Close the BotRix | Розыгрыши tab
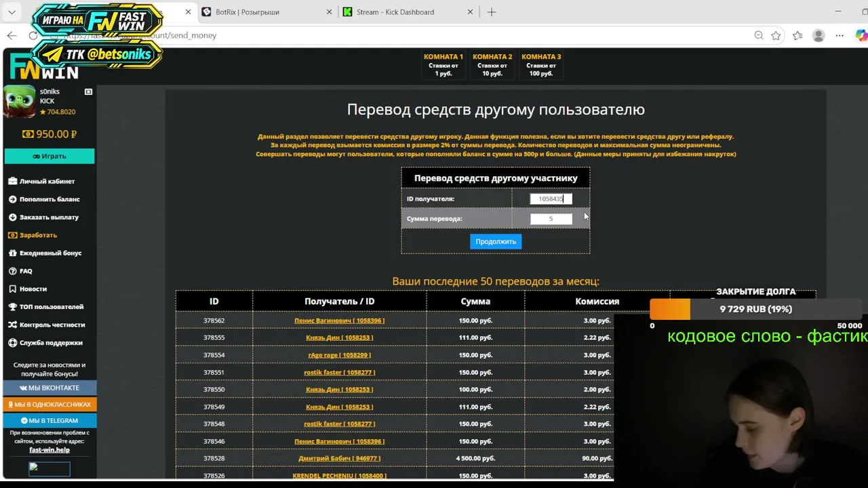This screenshot has height=488, width=868. pos(329,12)
